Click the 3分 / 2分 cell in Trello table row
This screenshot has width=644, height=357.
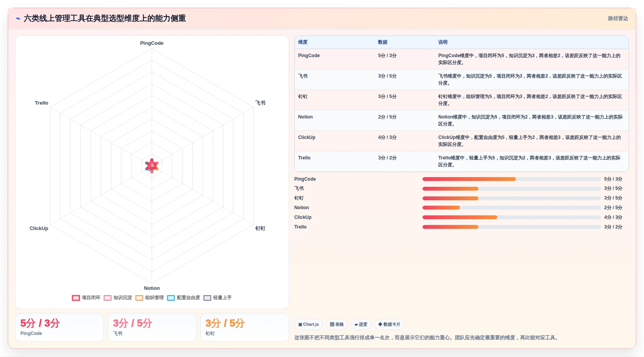[x=387, y=158]
